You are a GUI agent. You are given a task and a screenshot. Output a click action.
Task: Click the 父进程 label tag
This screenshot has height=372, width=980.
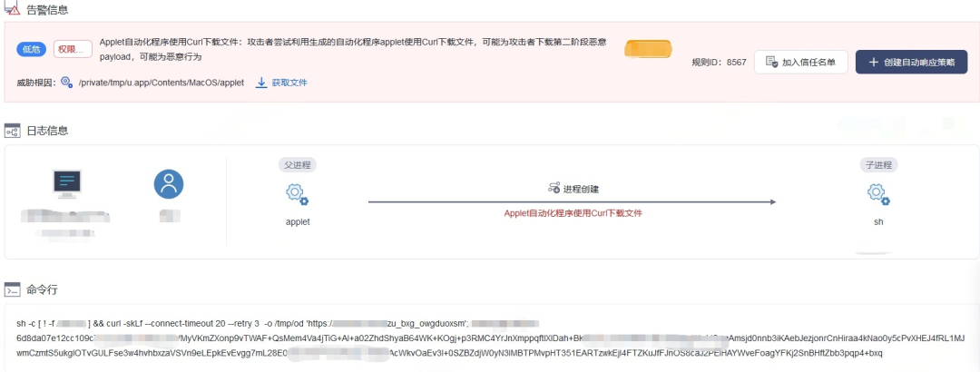[x=298, y=165]
